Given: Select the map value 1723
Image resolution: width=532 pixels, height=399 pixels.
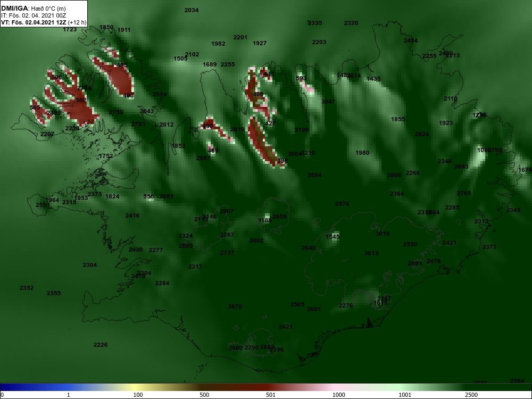Looking at the screenshot, I should [70, 29].
